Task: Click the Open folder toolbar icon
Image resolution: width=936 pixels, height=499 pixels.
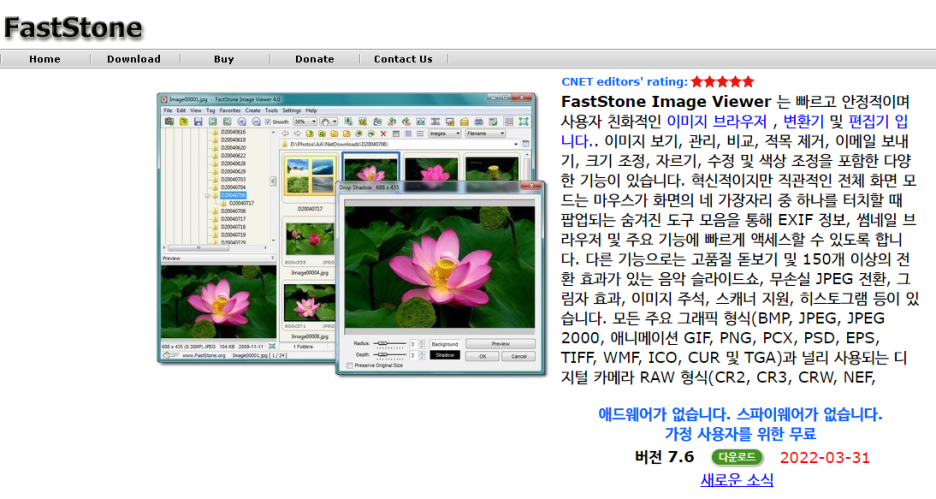Action: 184,122
